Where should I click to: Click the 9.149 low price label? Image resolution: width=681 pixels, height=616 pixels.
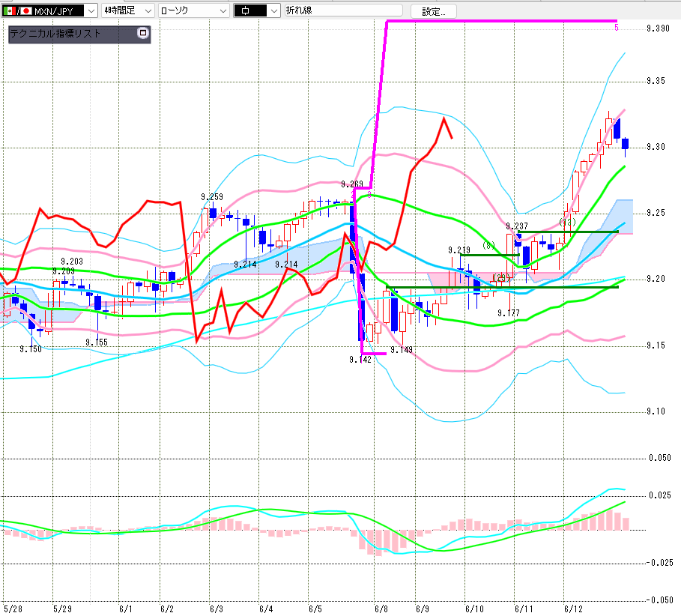(x=402, y=350)
